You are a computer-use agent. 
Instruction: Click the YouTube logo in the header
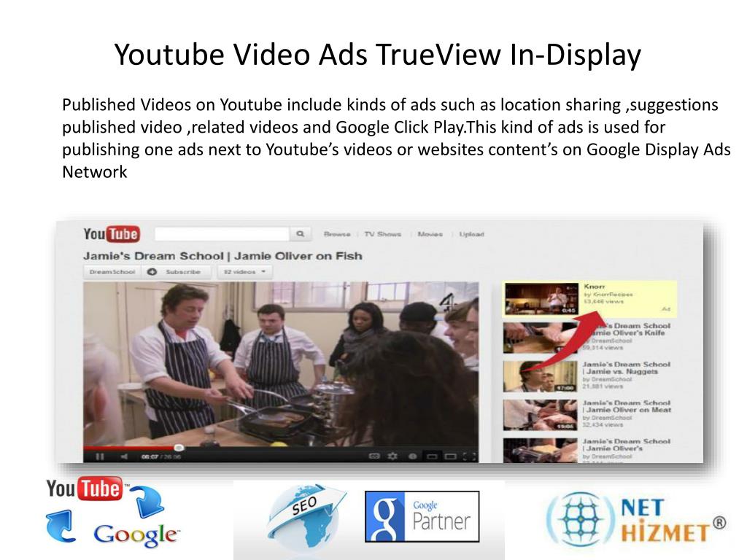pyautogui.click(x=112, y=234)
